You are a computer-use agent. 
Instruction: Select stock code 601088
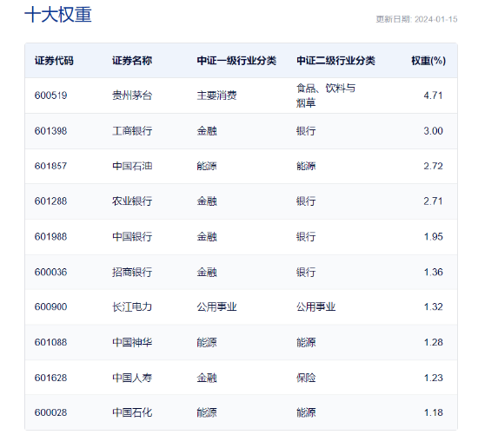click(x=50, y=342)
